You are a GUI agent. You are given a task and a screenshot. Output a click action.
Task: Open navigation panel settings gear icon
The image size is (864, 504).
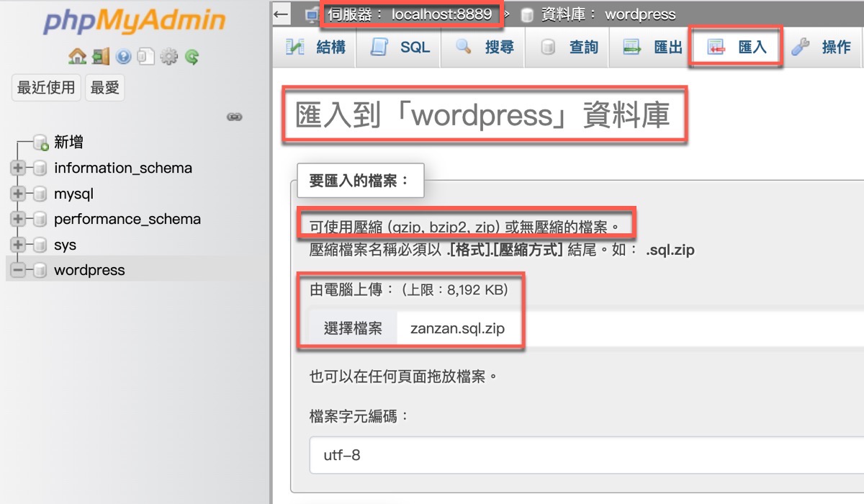tap(168, 56)
